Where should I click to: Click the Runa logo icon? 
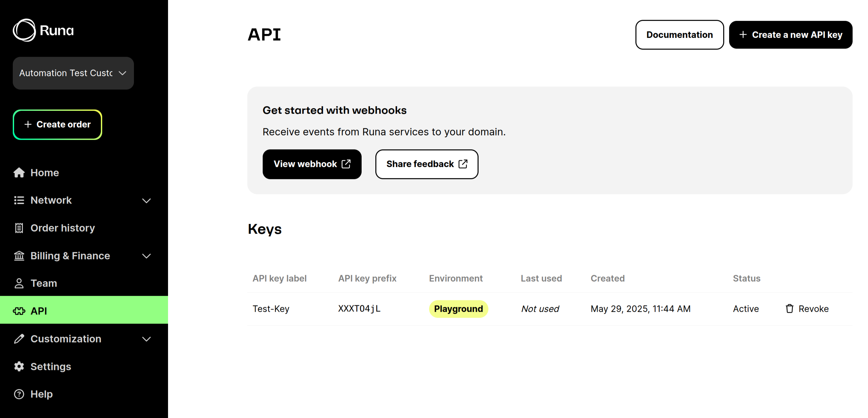click(x=24, y=30)
